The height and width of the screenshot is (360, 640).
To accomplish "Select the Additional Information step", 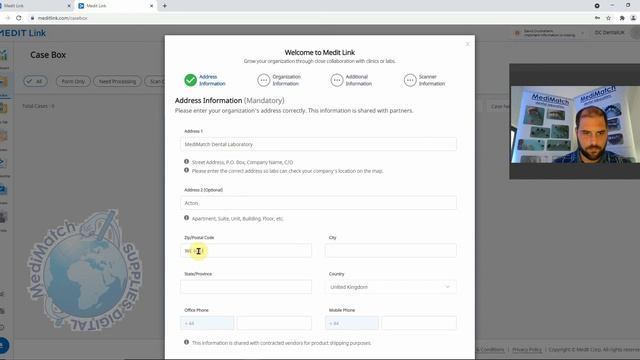I will [351, 80].
